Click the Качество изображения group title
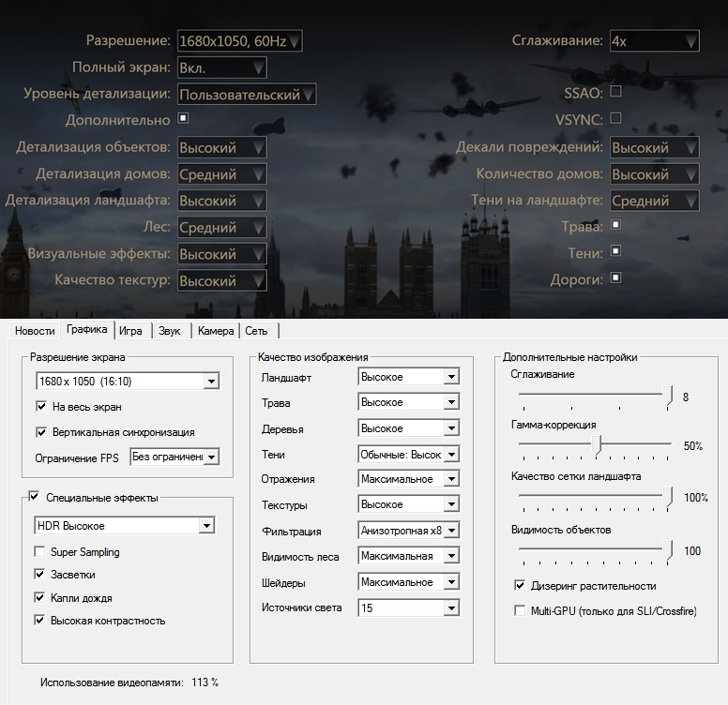 click(313, 357)
